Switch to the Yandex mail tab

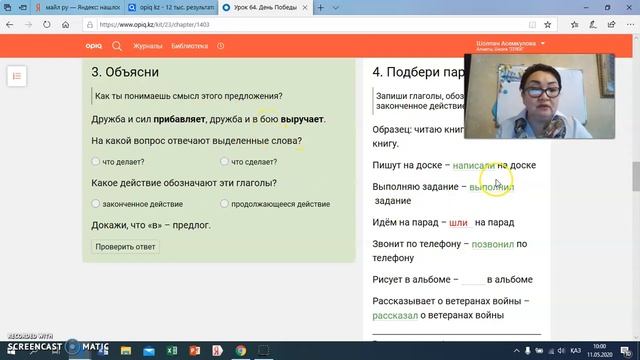(78, 7)
